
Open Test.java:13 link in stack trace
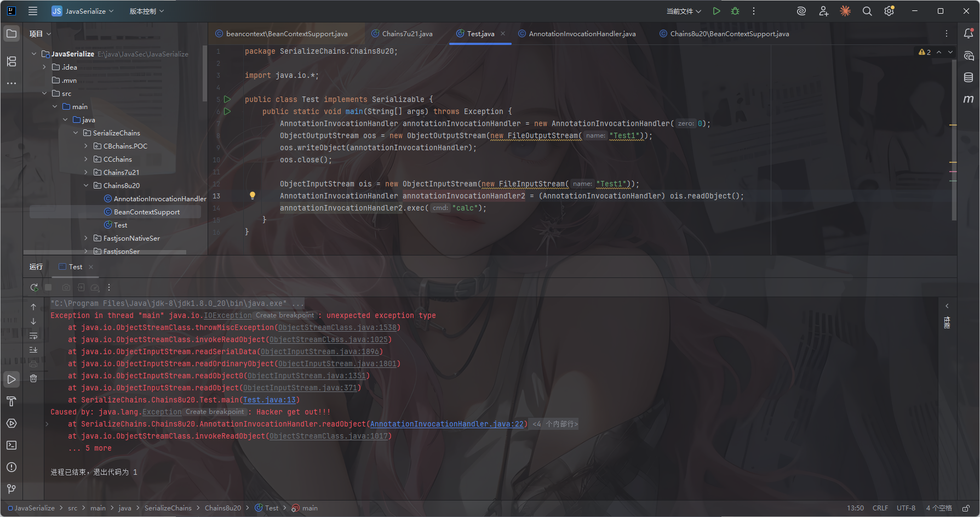(269, 400)
